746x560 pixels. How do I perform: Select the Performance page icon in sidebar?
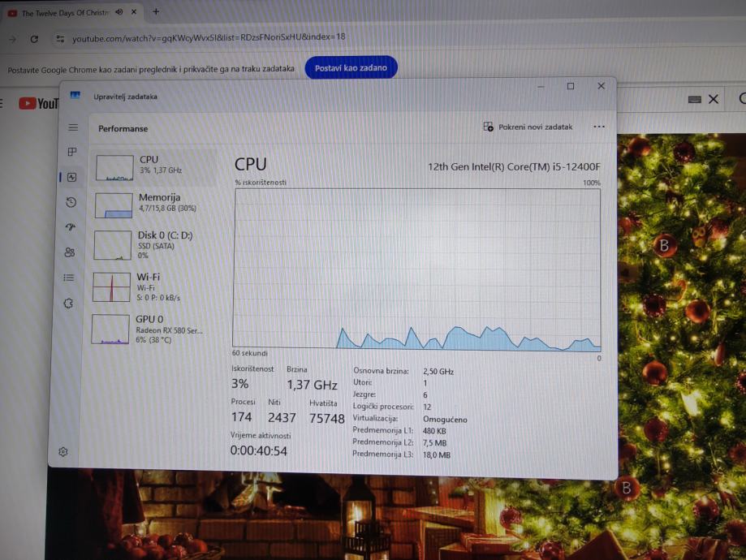[x=72, y=178]
